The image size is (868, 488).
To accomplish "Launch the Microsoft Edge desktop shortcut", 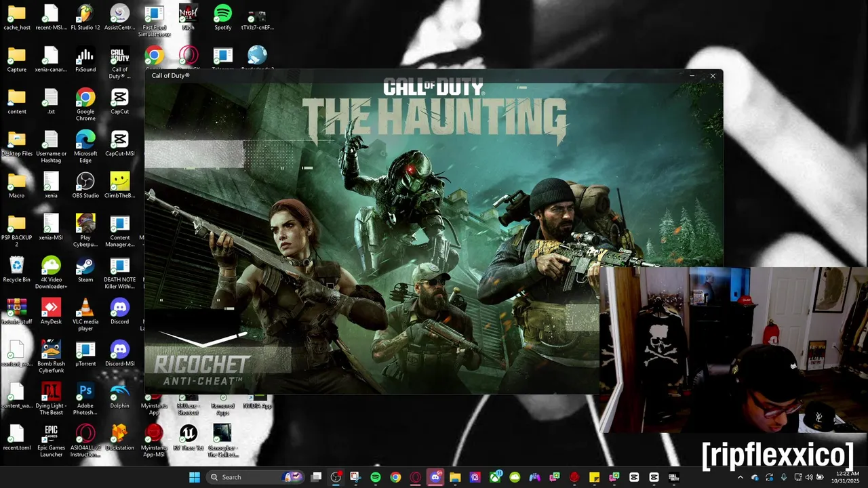I will coord(85,148).
